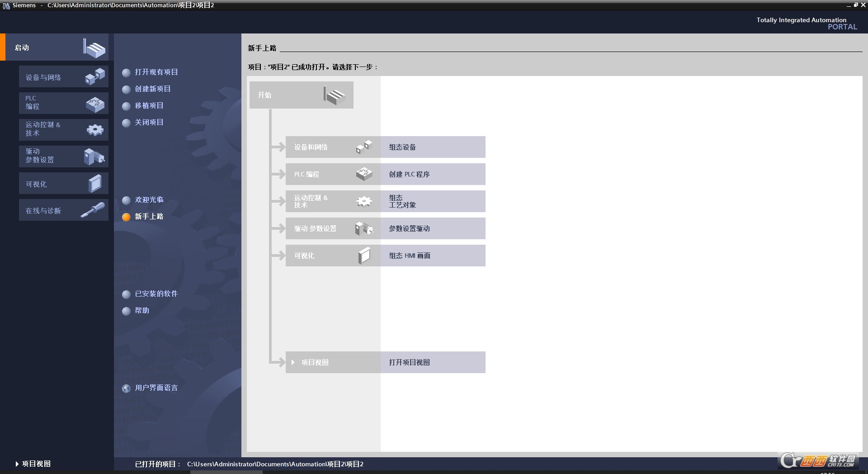Click the 运动控制 & 技术 workflow label
Screen dimensions: 868x474
[x=311, y=201]
